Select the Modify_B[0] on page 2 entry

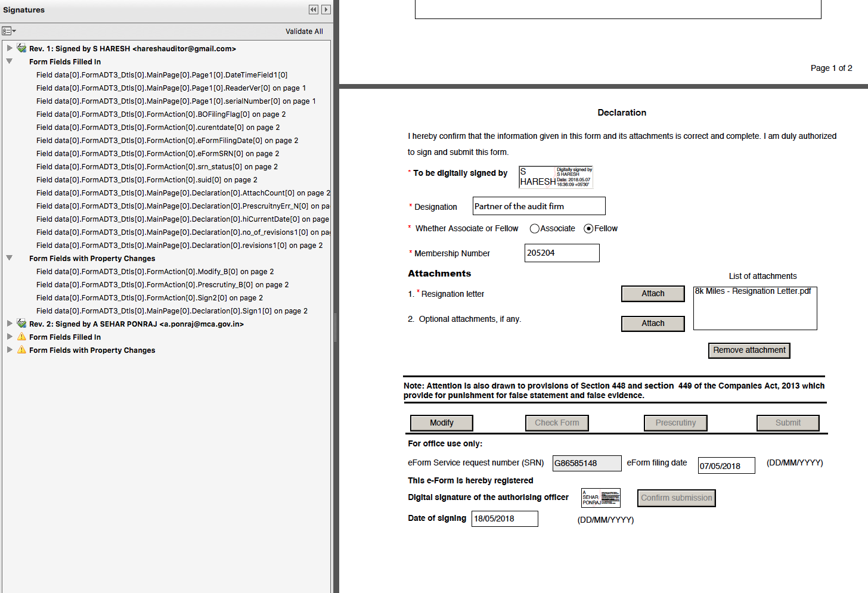tap(155, 272)
